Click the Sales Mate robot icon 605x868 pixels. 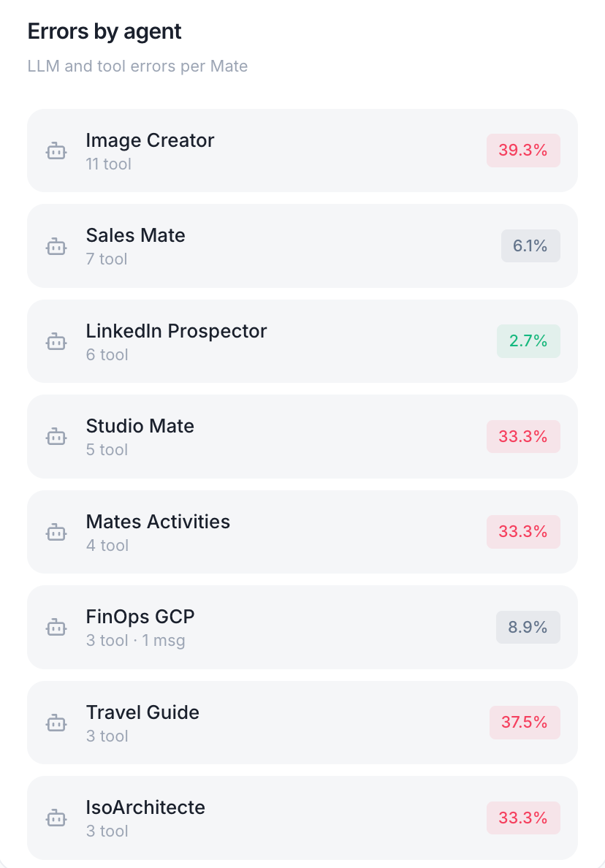click(56, 246)
